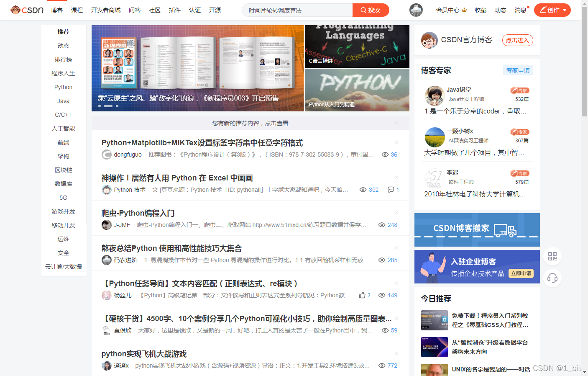Open J-JMF author avatar
The height and width of the screenshot is (376, 588).
[107, 225]
